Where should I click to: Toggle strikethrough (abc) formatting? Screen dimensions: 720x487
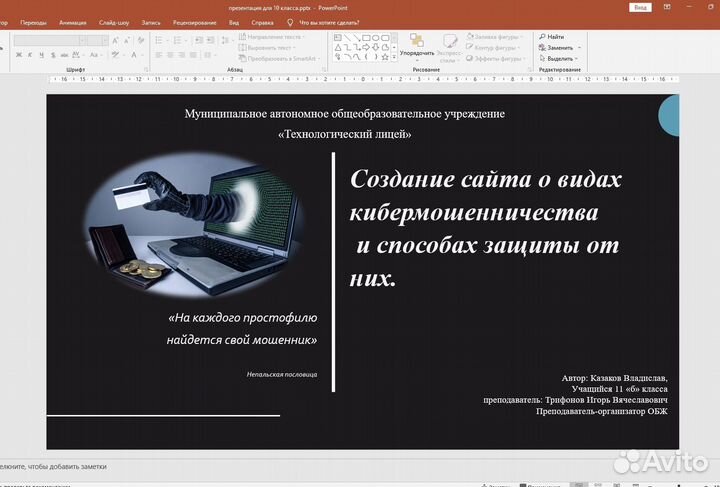pyautogui.click(x=64, y=55)
